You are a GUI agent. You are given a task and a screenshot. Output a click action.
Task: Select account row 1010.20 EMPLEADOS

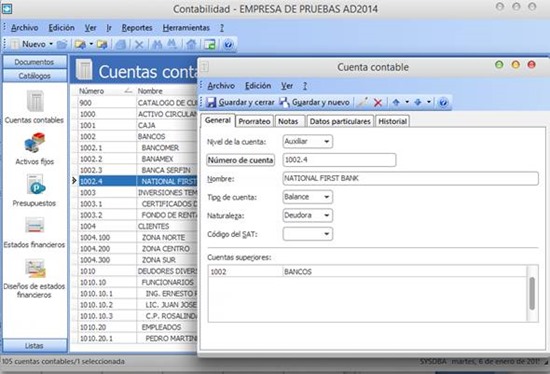[137, 327]
